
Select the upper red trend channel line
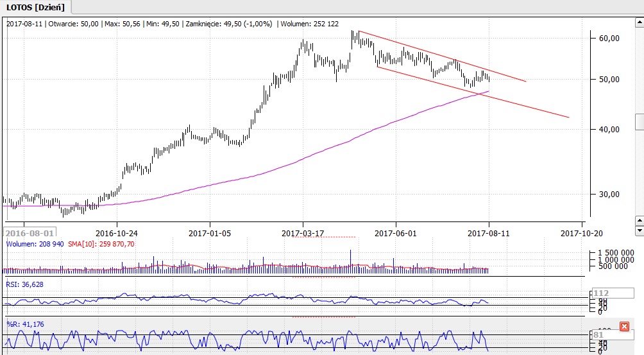[443, 56]
